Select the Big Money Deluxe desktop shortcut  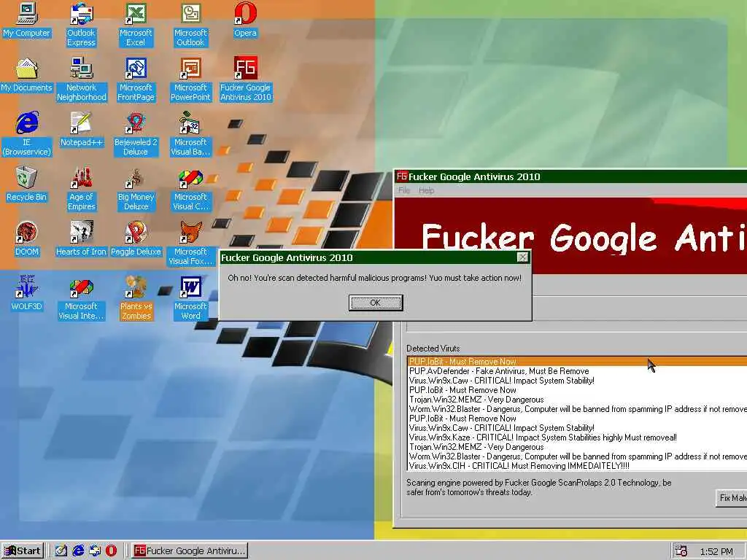[136, 189]
